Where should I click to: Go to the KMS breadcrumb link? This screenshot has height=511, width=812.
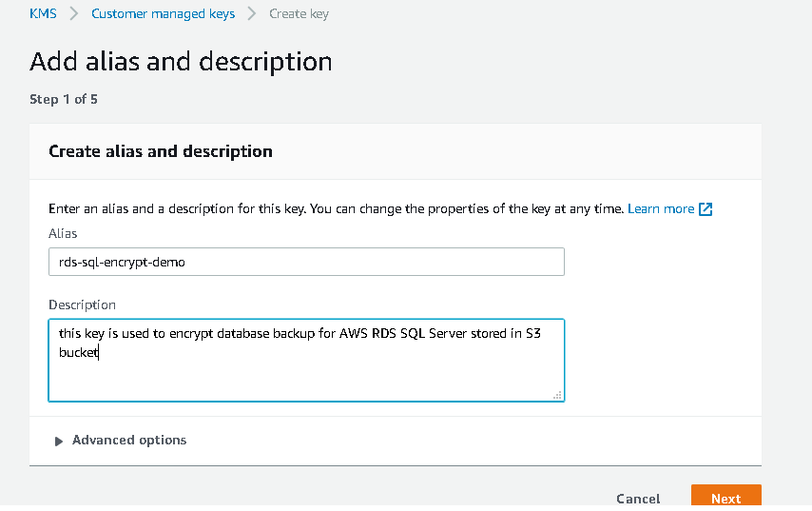pyautogui.click(x=43, y=14)
